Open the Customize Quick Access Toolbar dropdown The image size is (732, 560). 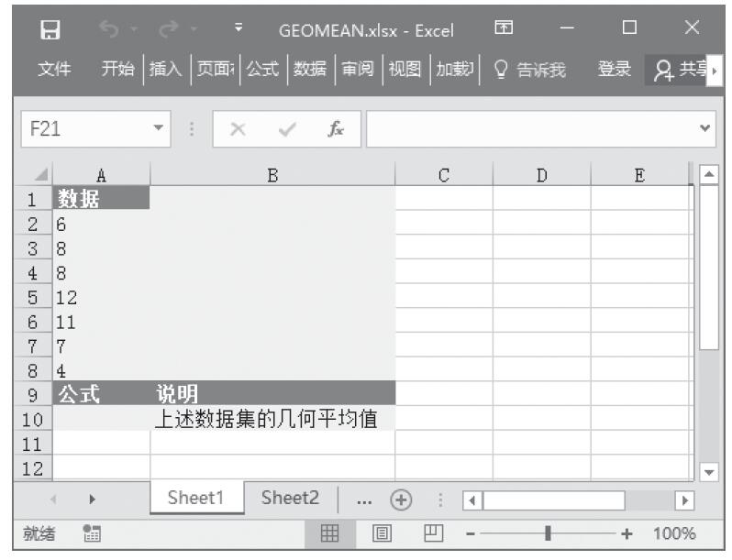(238, 30)
